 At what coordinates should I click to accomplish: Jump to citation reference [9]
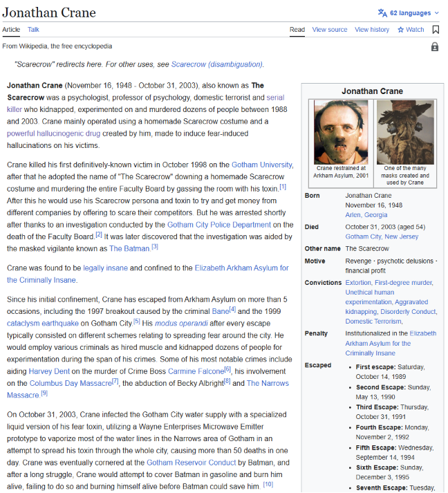coord(44,393)
